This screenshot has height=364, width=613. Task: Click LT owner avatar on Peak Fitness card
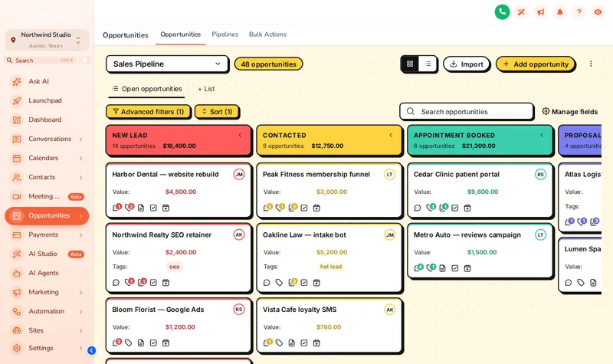coord(390,175)
